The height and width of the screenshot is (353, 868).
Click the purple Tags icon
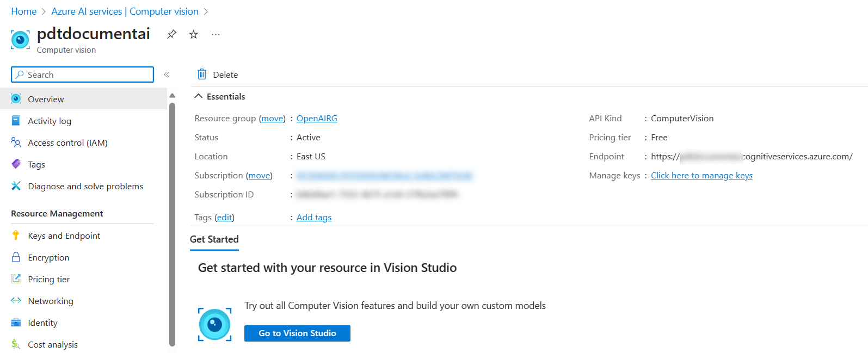click(16, 164)
